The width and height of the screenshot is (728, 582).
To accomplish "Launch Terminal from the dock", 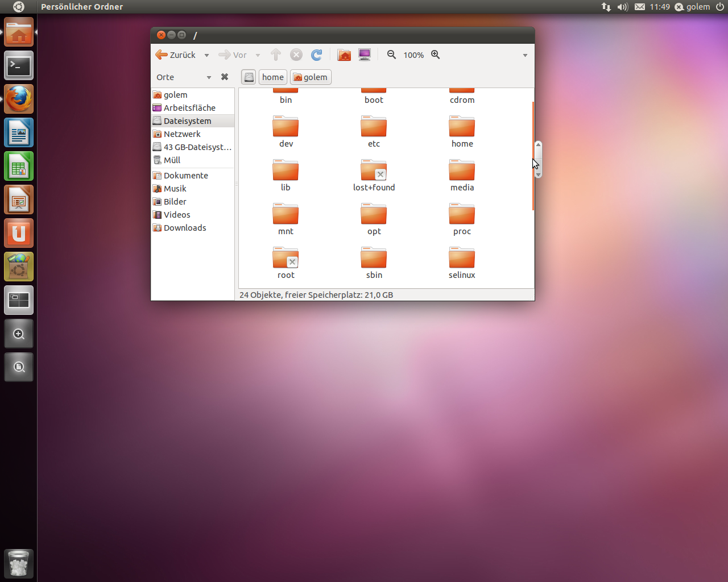I will pyautogui.click(x=19, y=66).
